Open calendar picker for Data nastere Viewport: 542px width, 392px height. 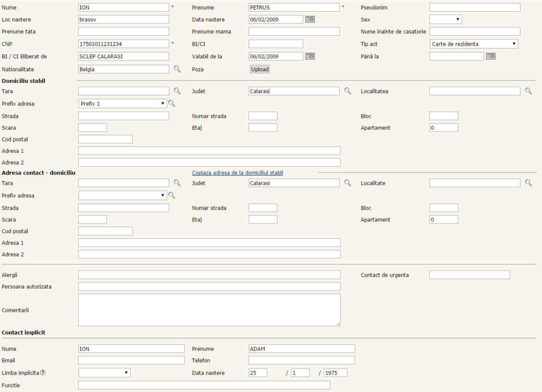[310, 19]
